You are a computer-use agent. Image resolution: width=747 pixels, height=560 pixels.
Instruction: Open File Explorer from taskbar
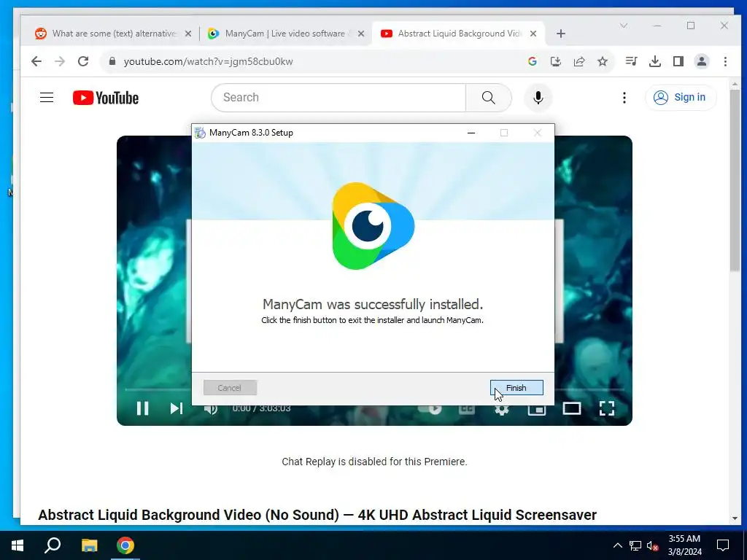[x=89, y=545]
